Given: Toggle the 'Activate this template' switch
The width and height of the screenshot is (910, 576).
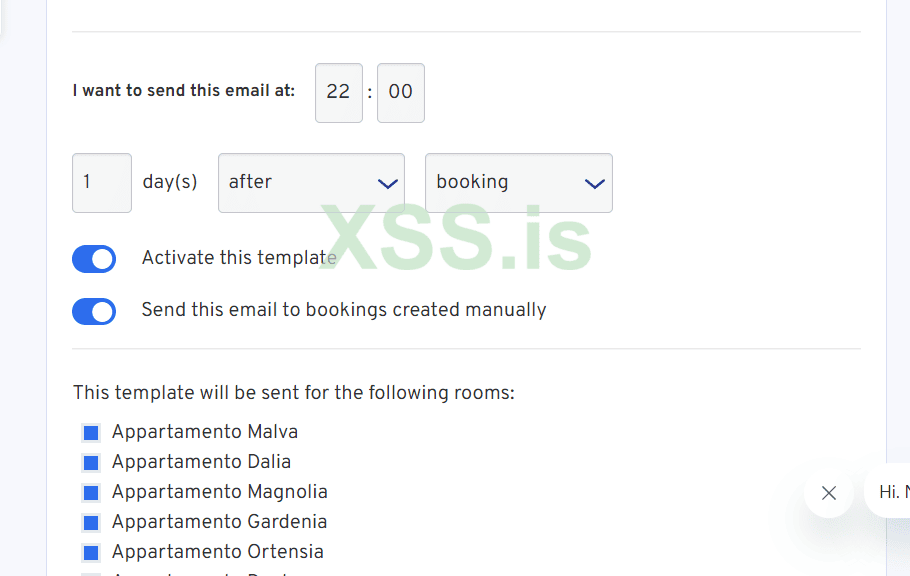Looking at the screenshot, I should tap(94, 259).
